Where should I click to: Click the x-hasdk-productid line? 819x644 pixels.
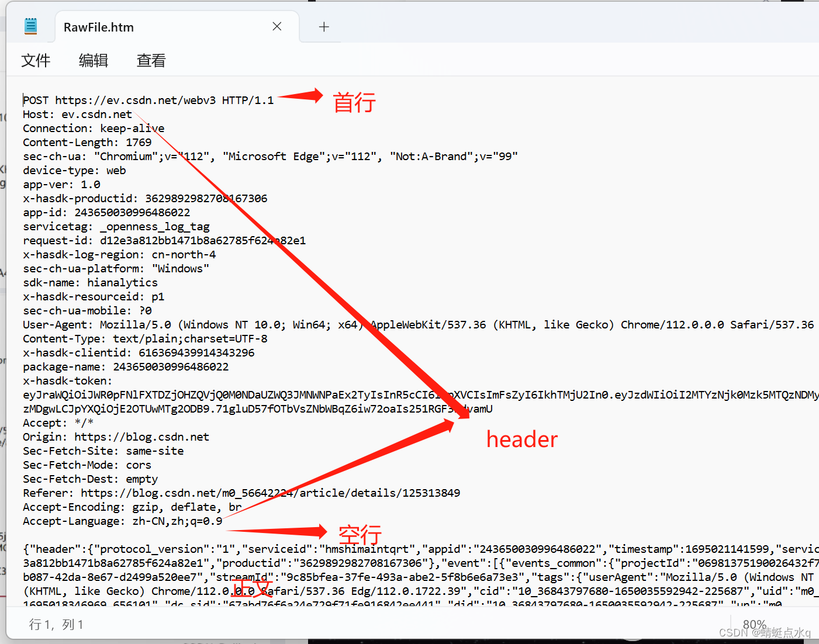[145, 198]
